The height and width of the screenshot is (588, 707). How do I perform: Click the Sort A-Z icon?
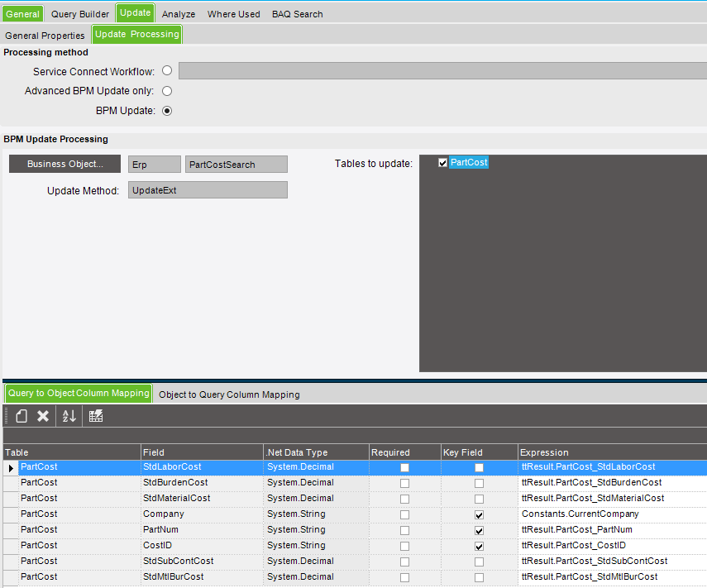pyautogui.click(x=69, y=416)
